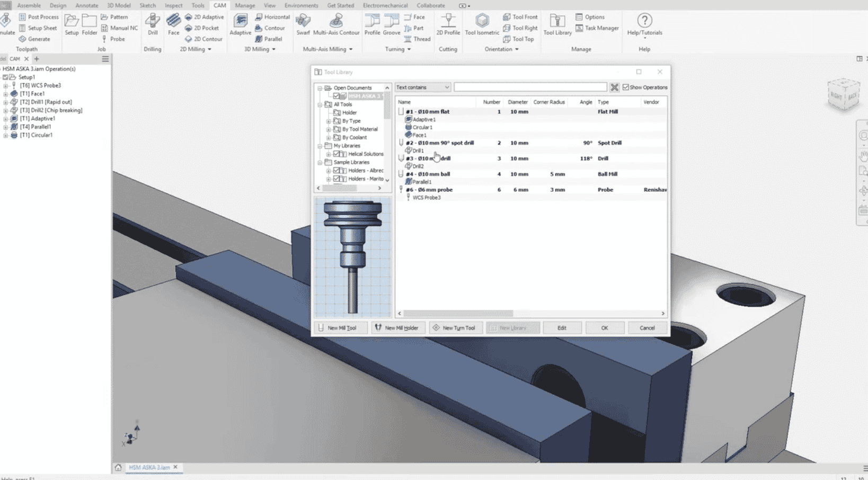Screen dimensions: 868x480
Task: Expand the By Type tree node
Action: coord(329,121)
